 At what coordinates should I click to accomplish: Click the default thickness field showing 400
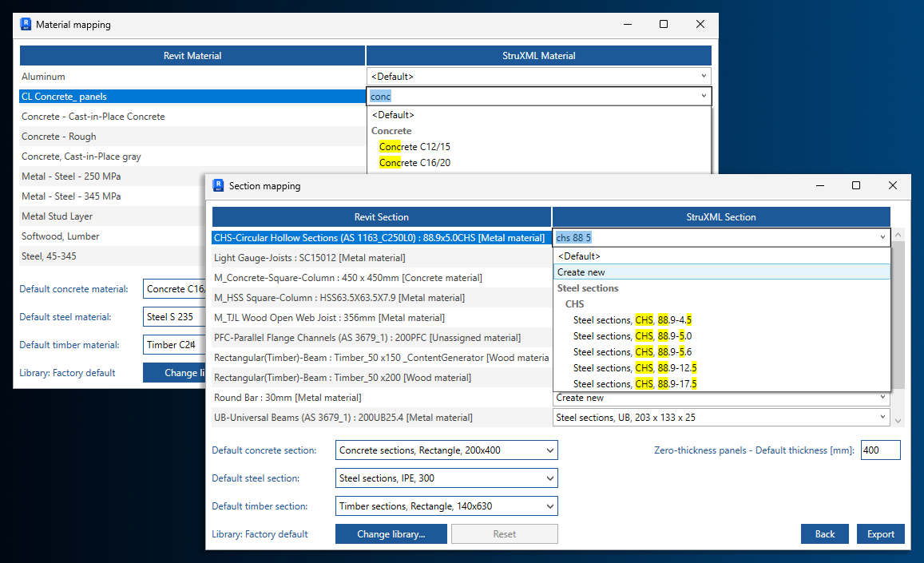pyautogui.click(x=880, y=450)
